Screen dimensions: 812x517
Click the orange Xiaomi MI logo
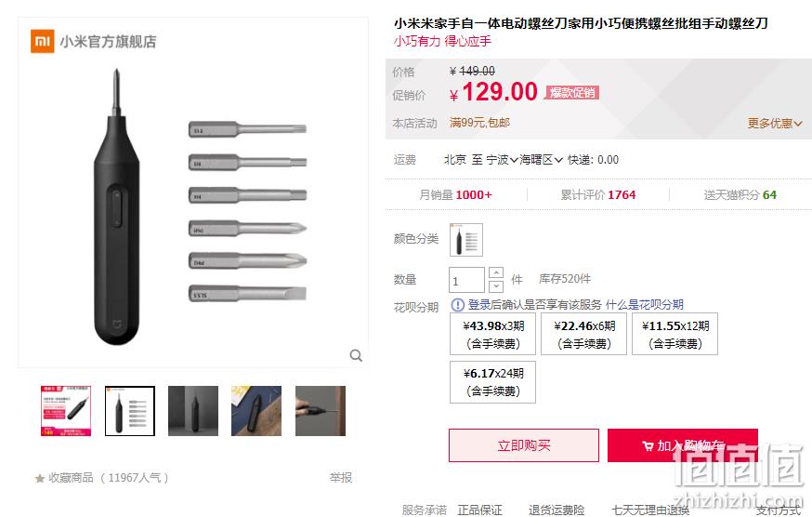click(x=43, y=41)
